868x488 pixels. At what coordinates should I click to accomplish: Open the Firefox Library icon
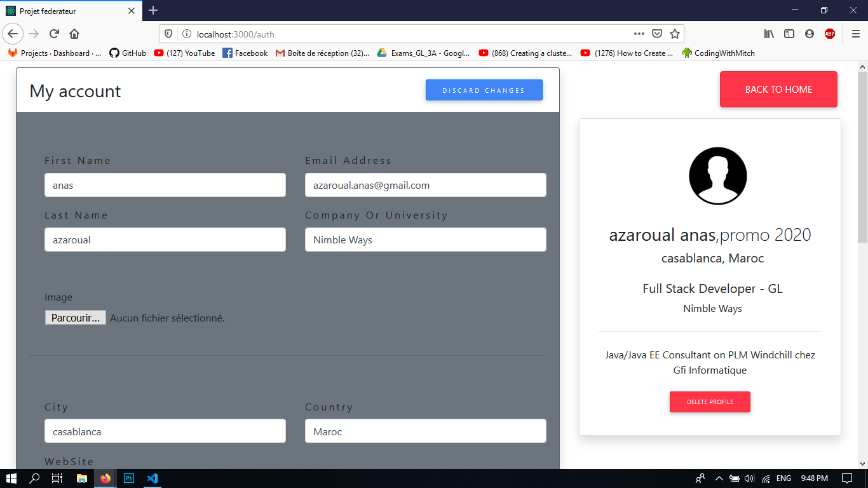coord(769,34)
